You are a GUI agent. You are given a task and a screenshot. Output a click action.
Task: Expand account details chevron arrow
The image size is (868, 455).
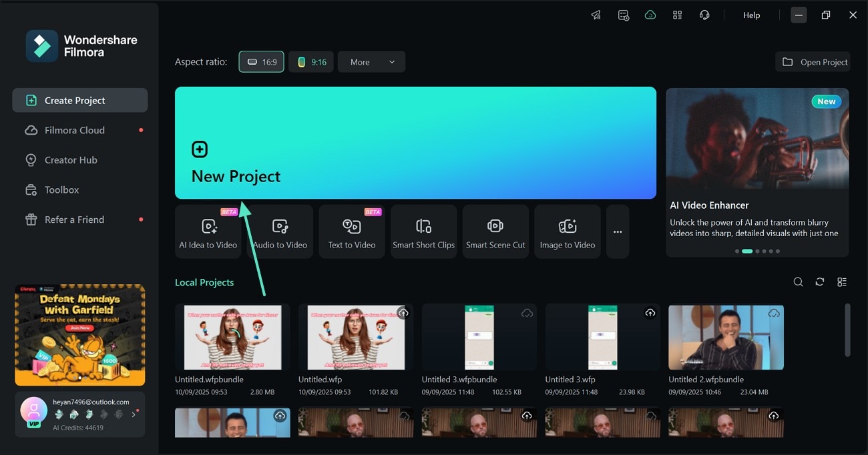(133, 414)
